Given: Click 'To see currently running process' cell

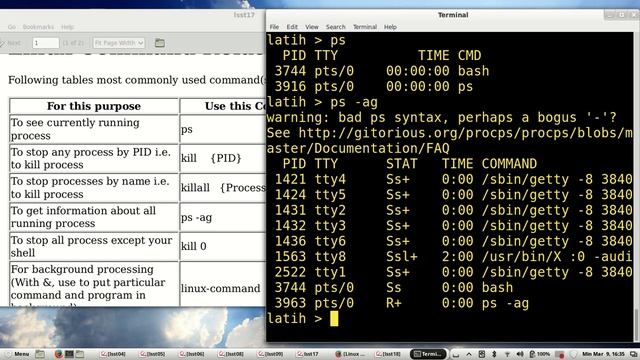Looking at the screenshot, I should click(x=94, y=129).
